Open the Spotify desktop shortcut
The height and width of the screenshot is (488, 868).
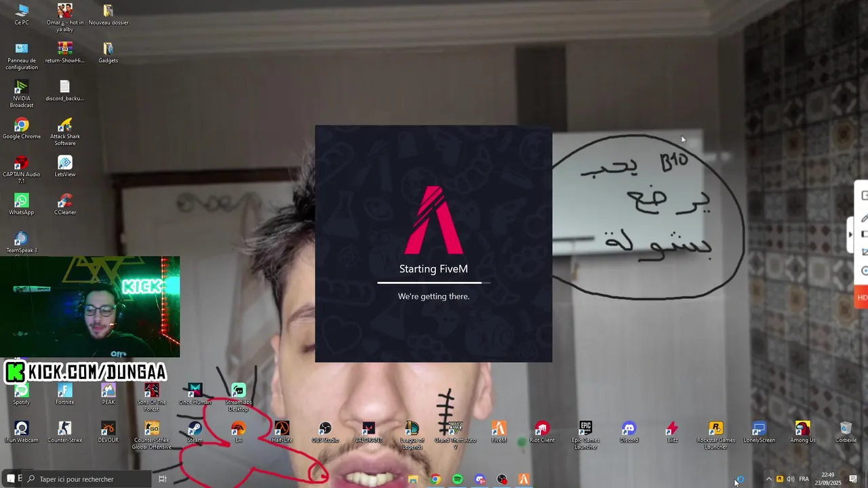pos(22,394)
